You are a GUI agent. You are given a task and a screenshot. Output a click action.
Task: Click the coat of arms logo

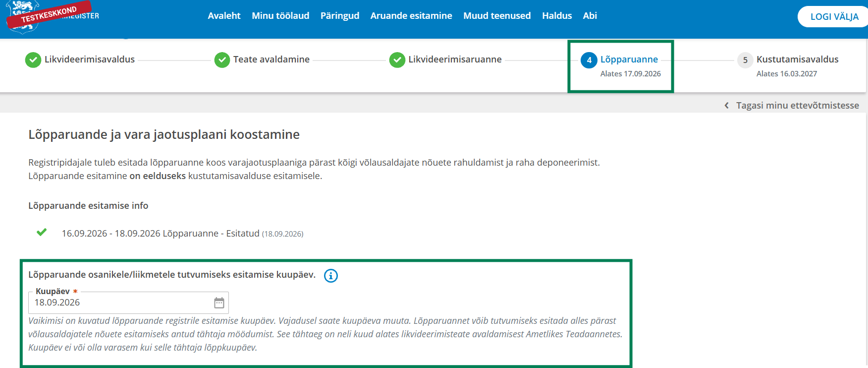point(22,17)
